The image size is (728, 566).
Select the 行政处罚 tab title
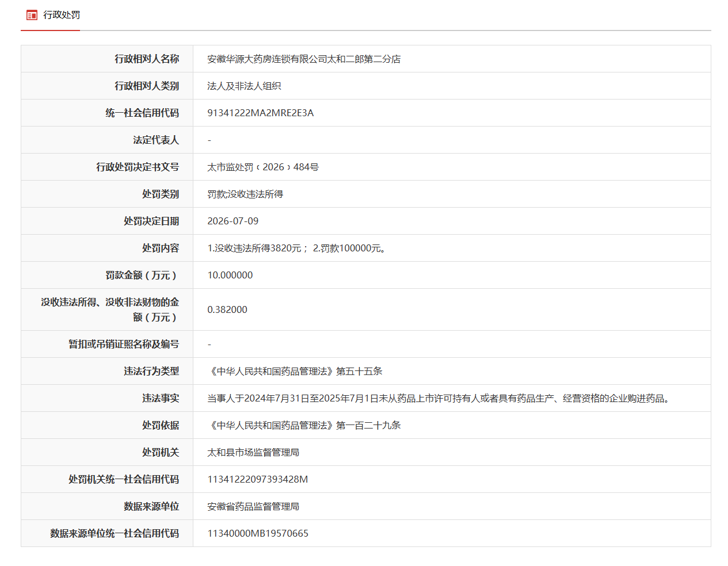[62, 15]
